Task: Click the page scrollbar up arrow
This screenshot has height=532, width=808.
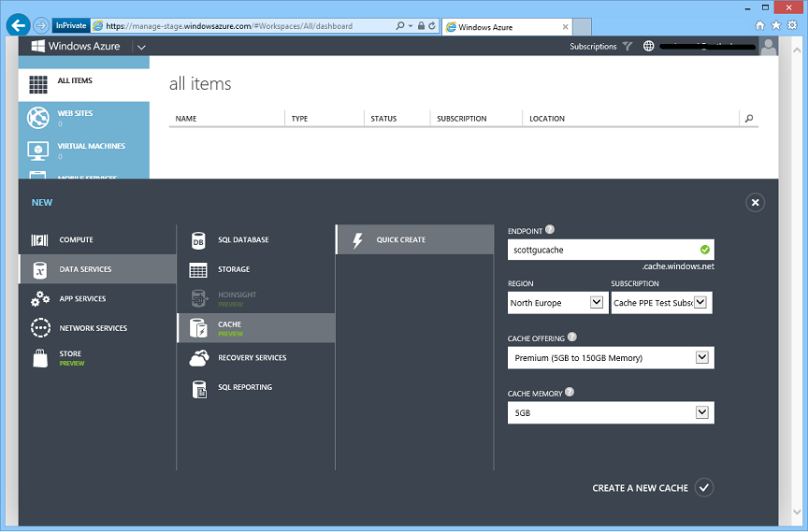Action: tap(797, 50)
